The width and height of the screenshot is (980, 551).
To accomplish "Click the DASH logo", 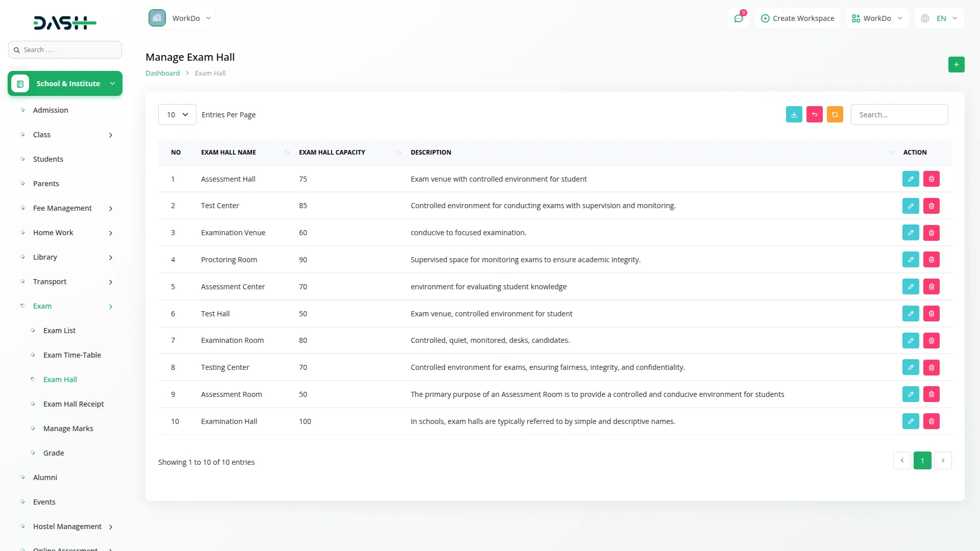I will point(65,22).
